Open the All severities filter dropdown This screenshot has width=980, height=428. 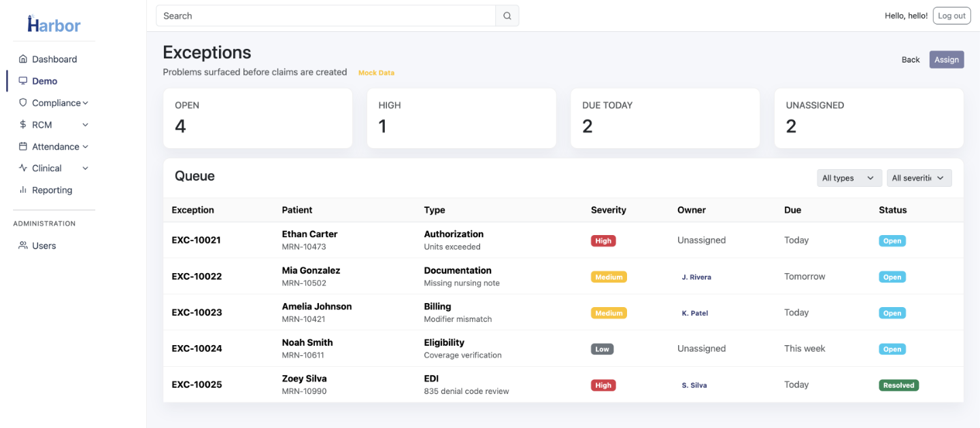(x=919, y=177)
